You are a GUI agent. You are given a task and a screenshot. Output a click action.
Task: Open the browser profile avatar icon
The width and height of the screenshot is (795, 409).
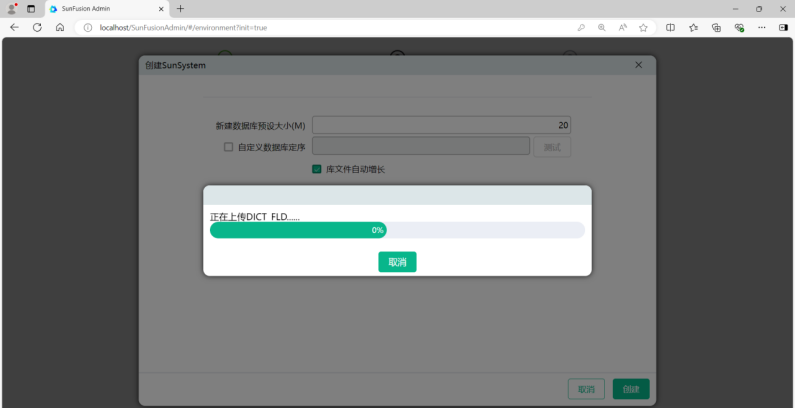(12, 9)
